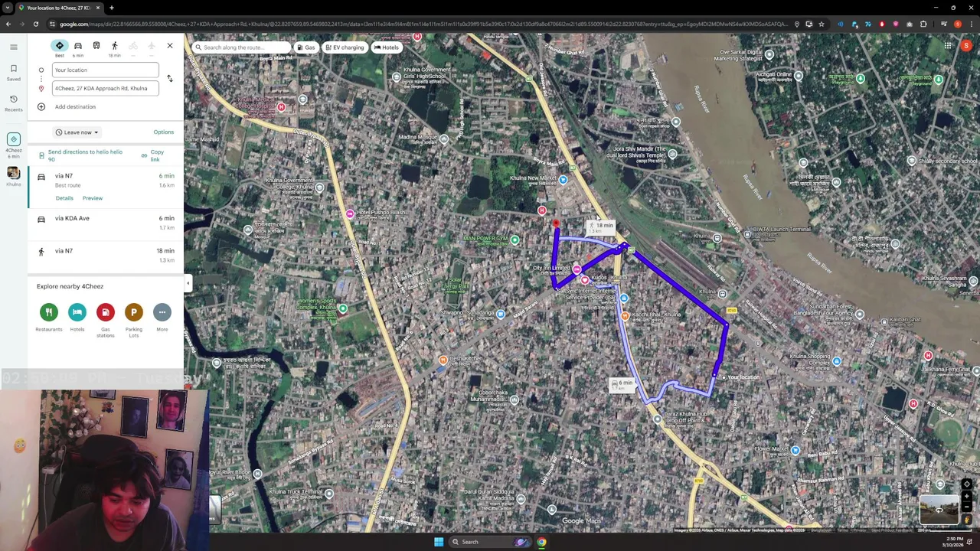The width and height of the screenshot is (980, 551).
Task: Open the Street View thumbnail preview
Action: pyautogui.click(x=939, y=510)
